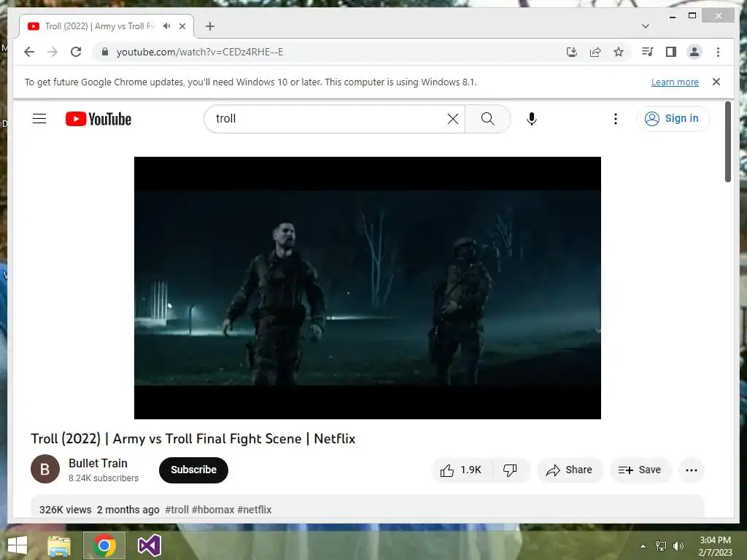The height and width of the screenshot is (560, 747).
Task: Close the Troll (2022) tab
Action: pos(182,26)
